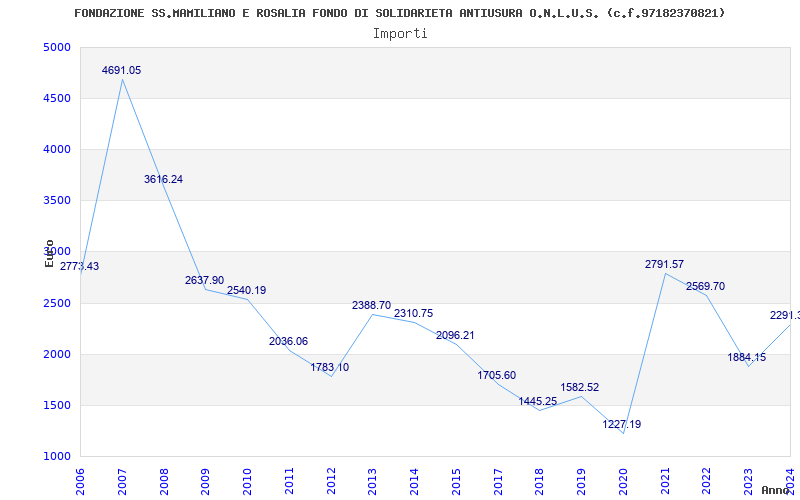Screen dimensions: 800x500
Task: Click the 2011 year axis label
Action: pyautogui.click(x=289, y=481)
